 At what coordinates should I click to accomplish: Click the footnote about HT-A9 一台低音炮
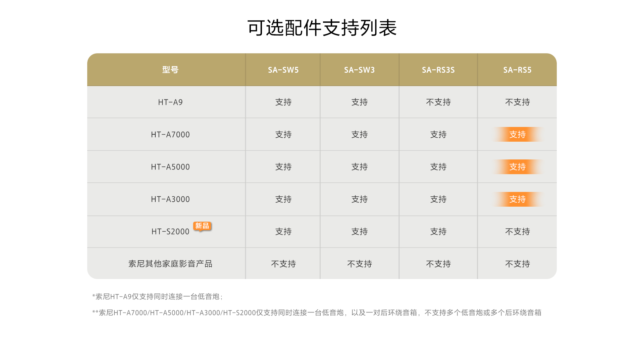tap(158, 296)
